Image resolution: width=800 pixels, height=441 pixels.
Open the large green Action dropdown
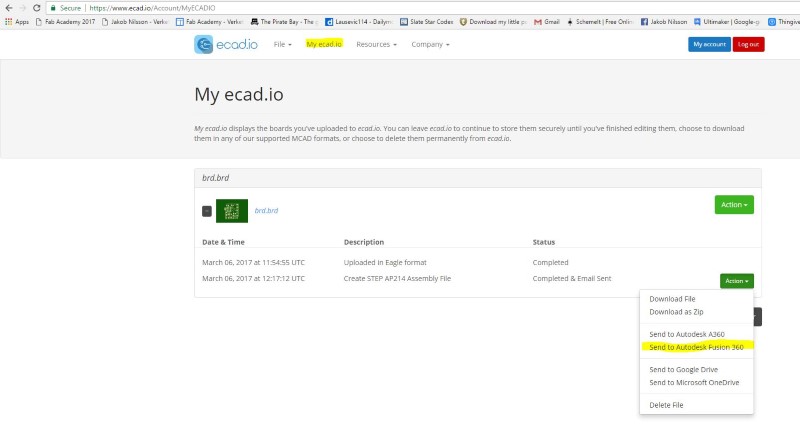click(x=734, y=205)
